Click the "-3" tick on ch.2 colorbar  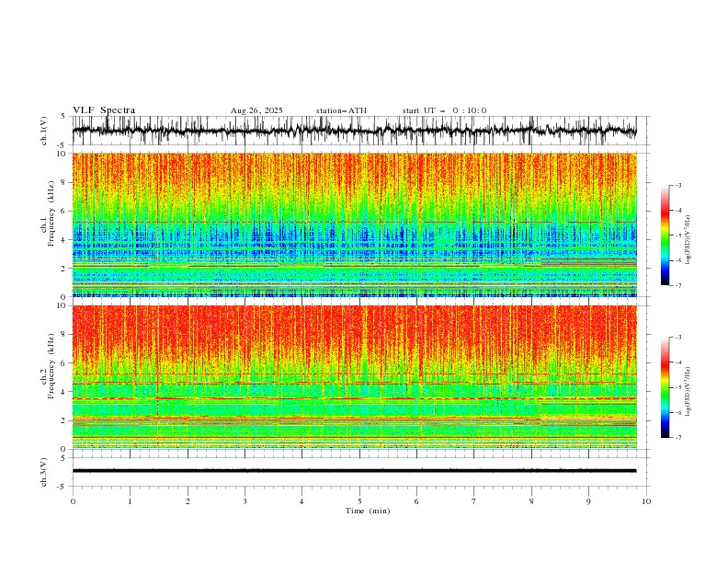(677, 338)
